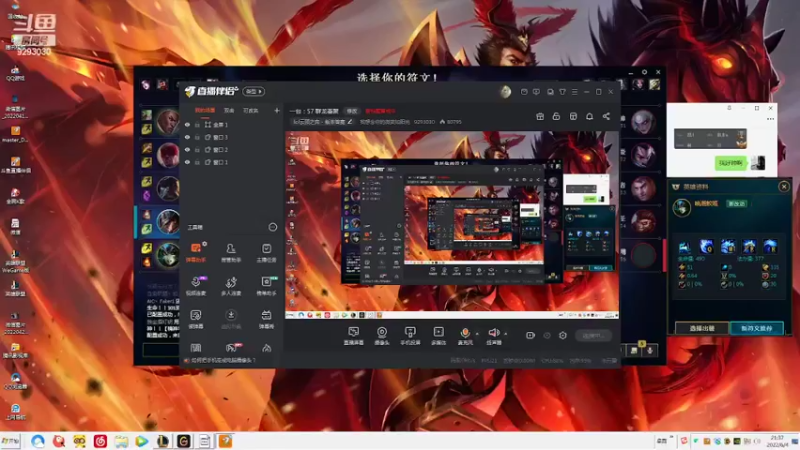Select the 窗口 1 source row
Image resolution: width=800 pixels, height=450 pixels.
click(x=232, y=162)
